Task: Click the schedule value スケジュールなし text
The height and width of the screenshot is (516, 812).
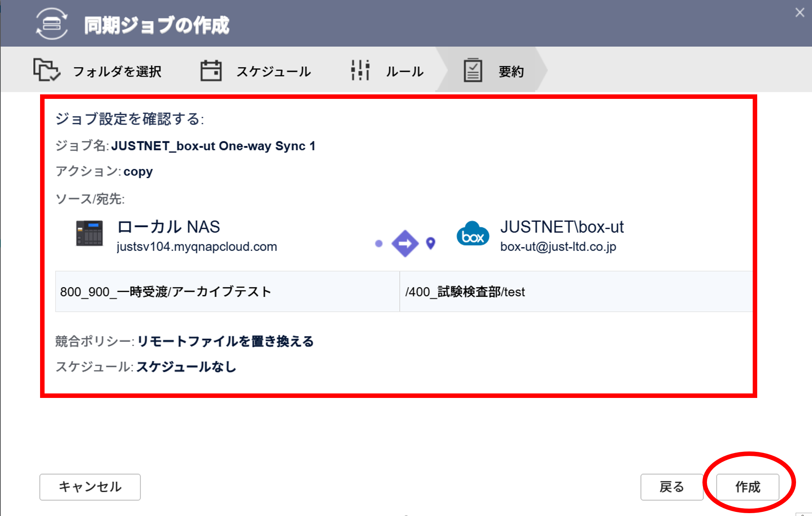Action: tap(186, 367)
